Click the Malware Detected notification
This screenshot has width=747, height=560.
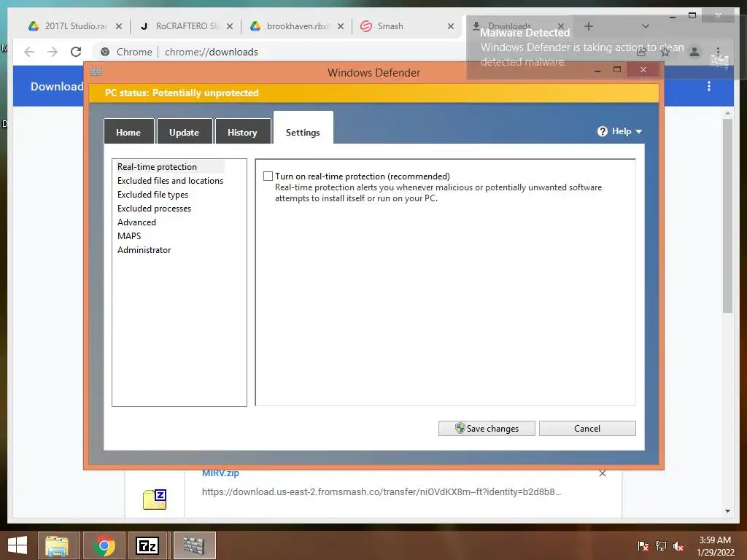606,47
